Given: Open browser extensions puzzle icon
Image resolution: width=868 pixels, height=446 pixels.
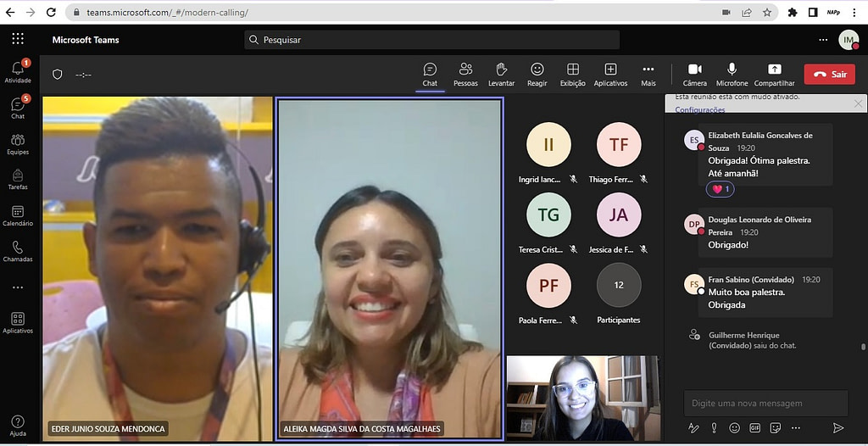Looking at the screenshot, I should [x=793, y=12].
